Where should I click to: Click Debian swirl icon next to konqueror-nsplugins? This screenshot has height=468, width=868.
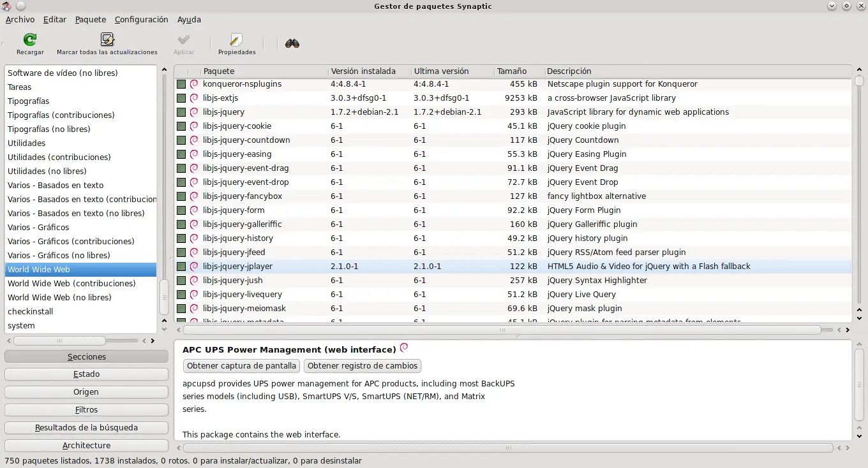pos(194,84)
